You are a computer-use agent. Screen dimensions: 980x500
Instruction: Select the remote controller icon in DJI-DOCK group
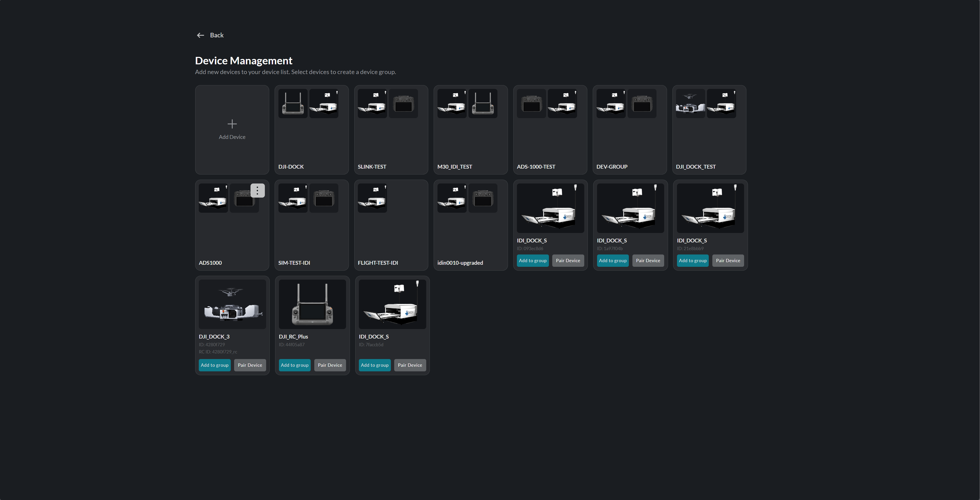click(293, 103)
